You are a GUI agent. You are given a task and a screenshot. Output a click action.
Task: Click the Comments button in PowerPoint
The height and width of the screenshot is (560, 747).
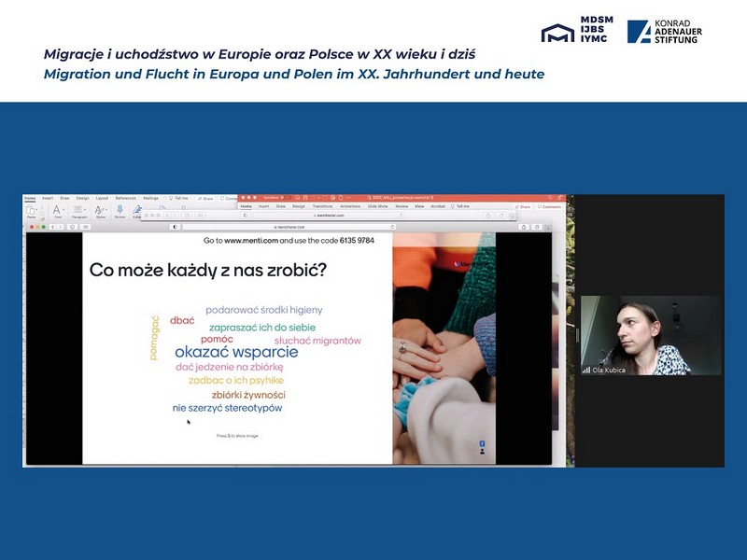[x=550, y=206]
